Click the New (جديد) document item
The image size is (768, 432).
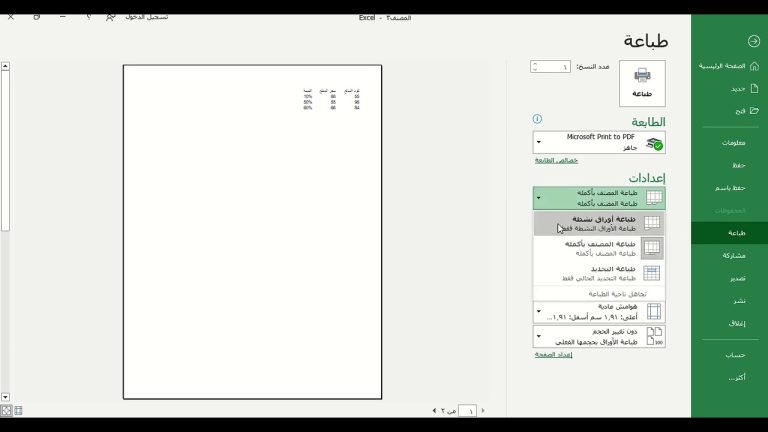736,88
